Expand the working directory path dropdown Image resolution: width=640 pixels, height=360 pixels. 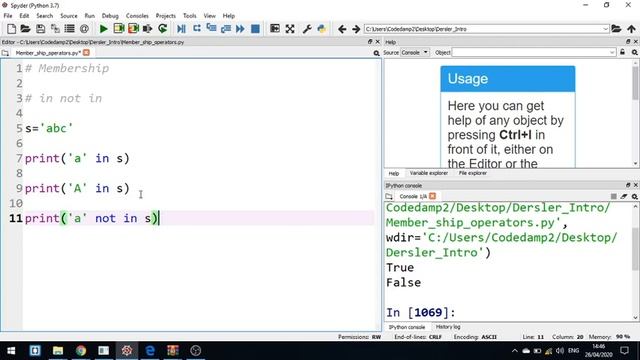click(605, 29)
